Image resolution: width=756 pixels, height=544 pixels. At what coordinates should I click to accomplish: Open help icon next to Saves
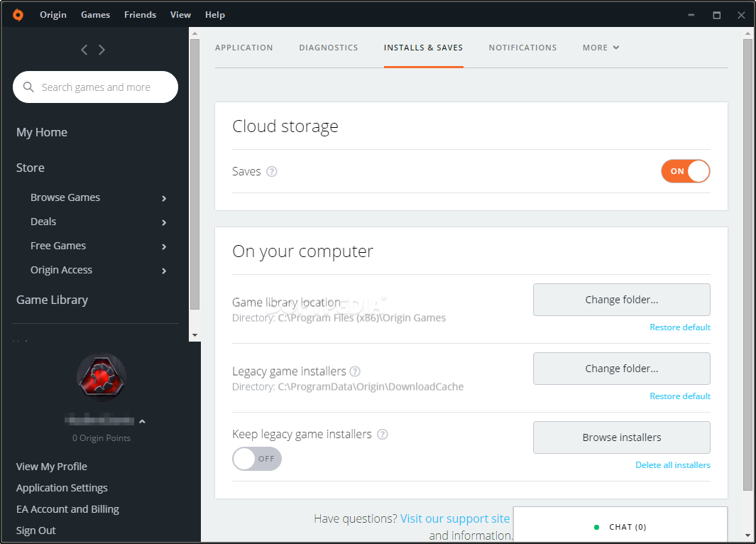coord(272,172)
